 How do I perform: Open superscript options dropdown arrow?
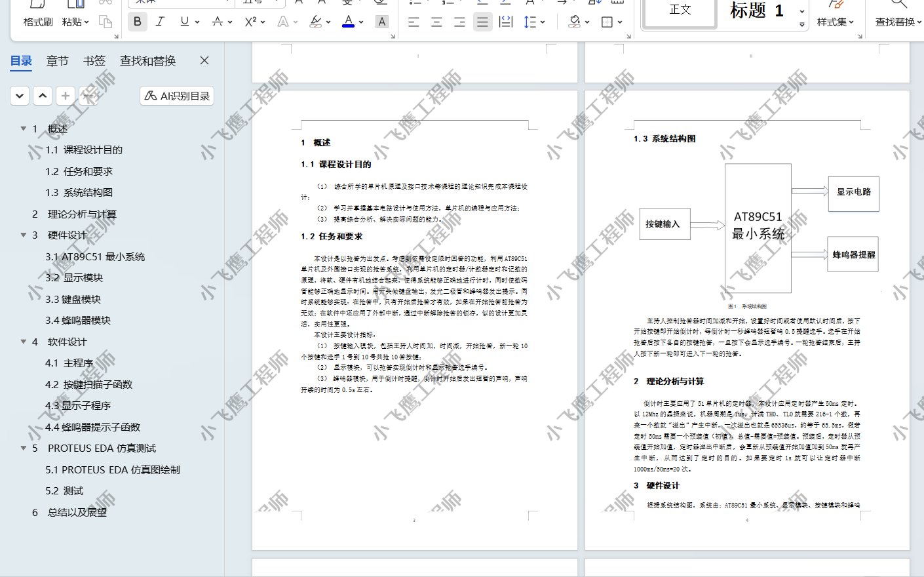(x=263, y=22)
